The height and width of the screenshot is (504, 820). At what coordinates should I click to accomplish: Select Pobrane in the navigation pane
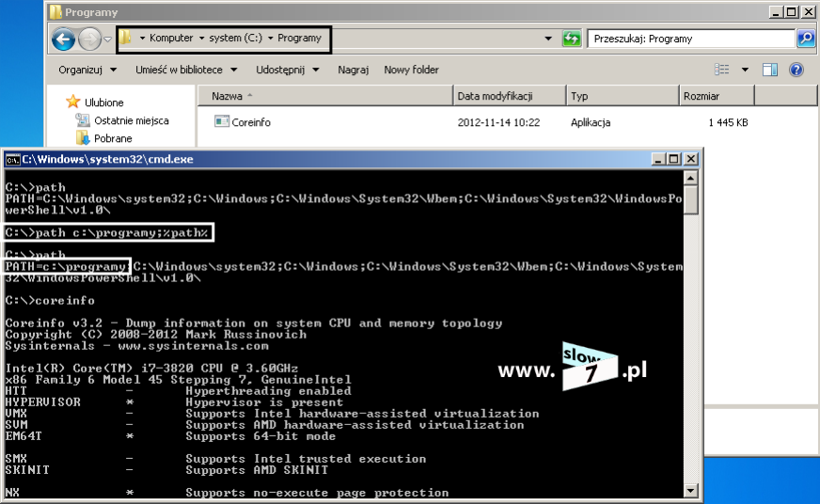[x=113, y=138]
